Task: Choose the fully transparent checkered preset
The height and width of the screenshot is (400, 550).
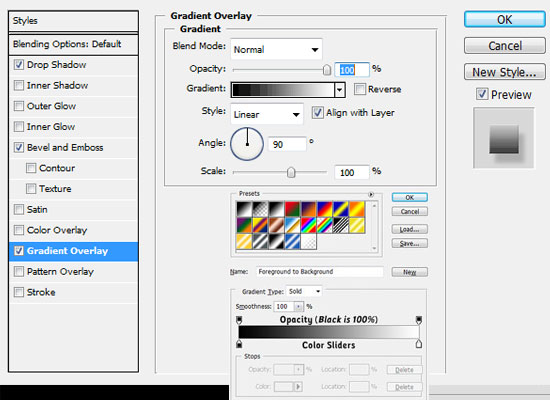Action: [x=309, y=242]
